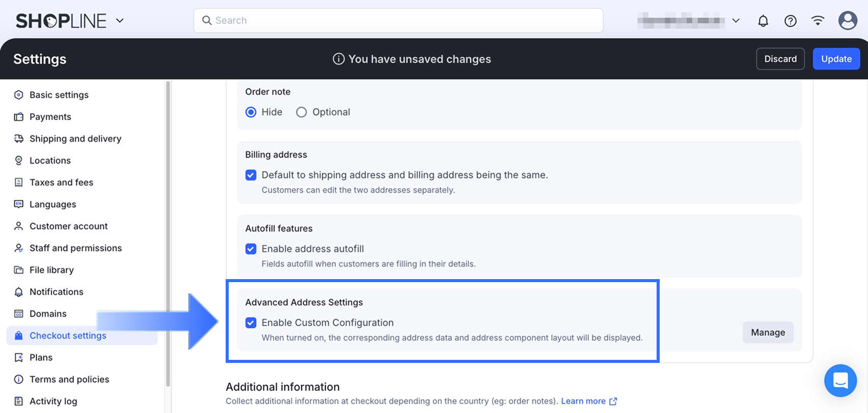Check the wifi connection status icon
This screenshot has height=413, width=868.
pyautogui.click(x=818, y=20)
